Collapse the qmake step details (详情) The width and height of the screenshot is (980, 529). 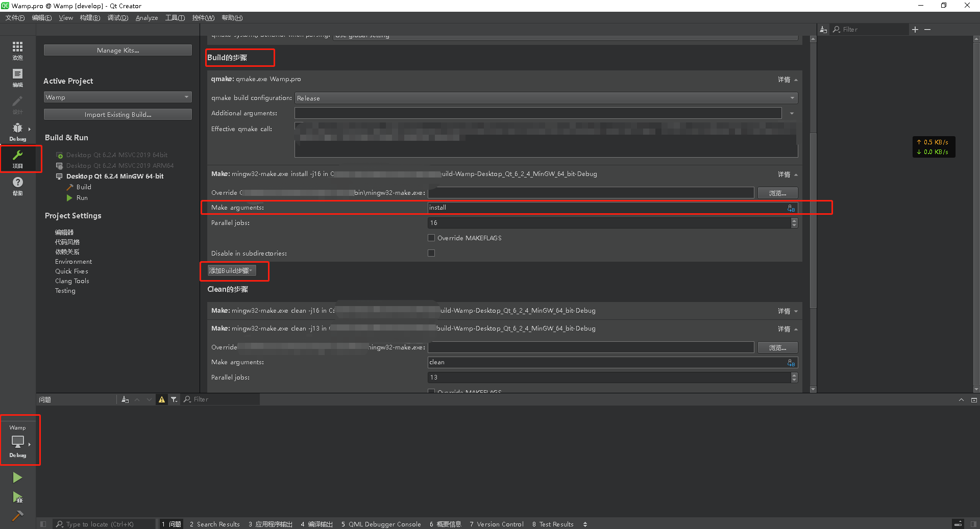point(788,80)
